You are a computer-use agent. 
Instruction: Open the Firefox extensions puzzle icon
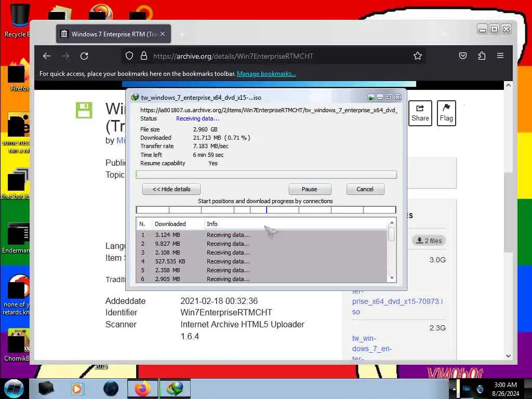482,56
